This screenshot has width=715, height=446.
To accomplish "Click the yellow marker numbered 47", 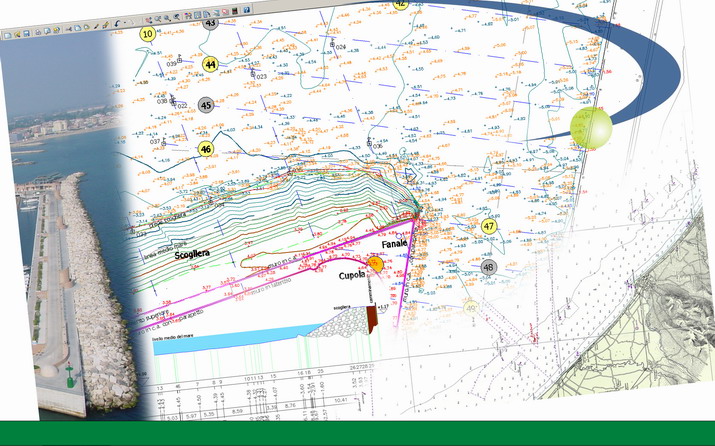I will 489,226.
